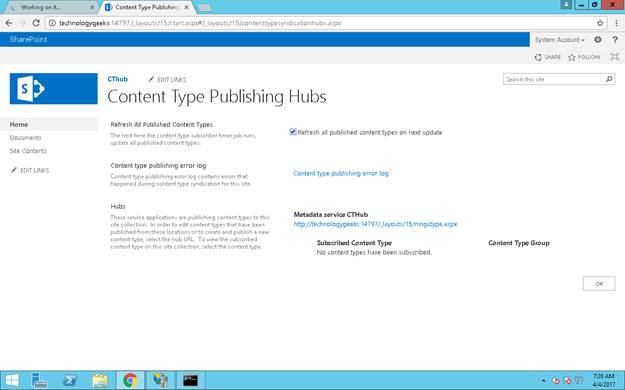Open the Windows Start button
This screenshot has width=625, height=390.
(x=12, y=380)
